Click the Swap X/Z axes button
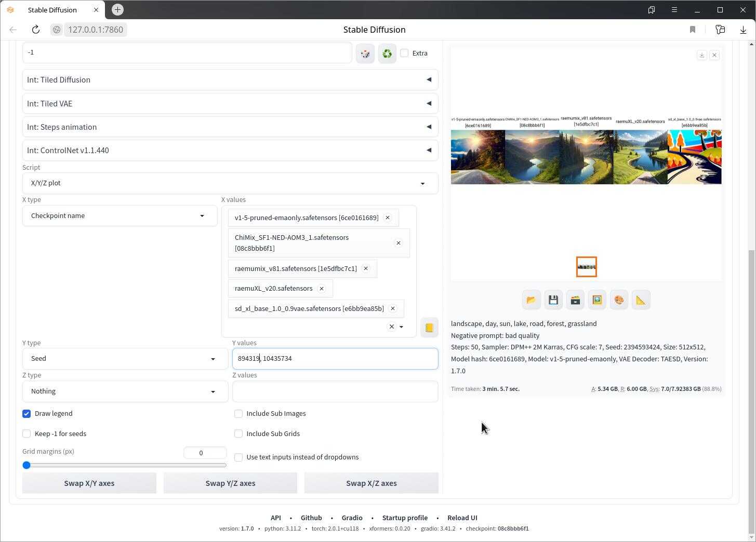The height and width of the screenshot is (542, 756). (x=372, y=483)
